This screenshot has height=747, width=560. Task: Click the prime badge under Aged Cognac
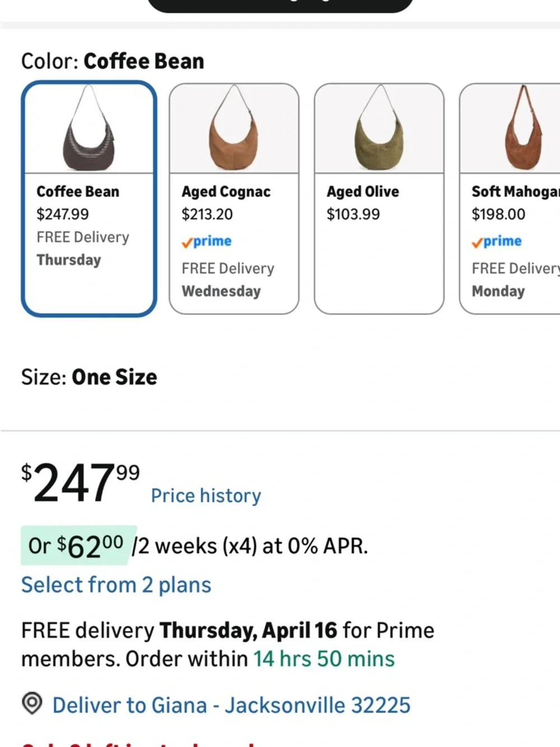click(207, 242)
